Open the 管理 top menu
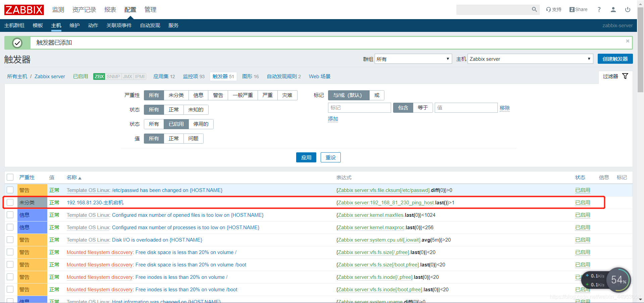The image size is (644, 303). point(150,10)
